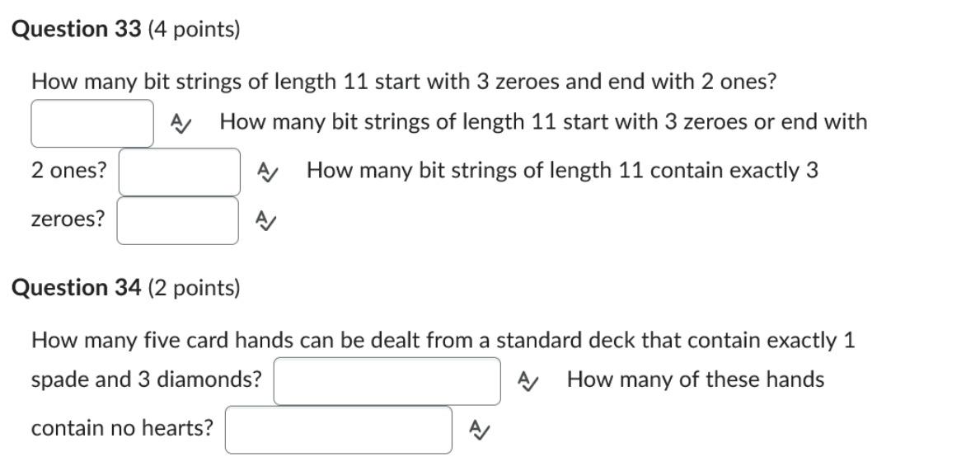This screenshot has height=476, width=980.
Task: Click the A-checkmark icon on the top row of Question 33
Action: (178, 122)
